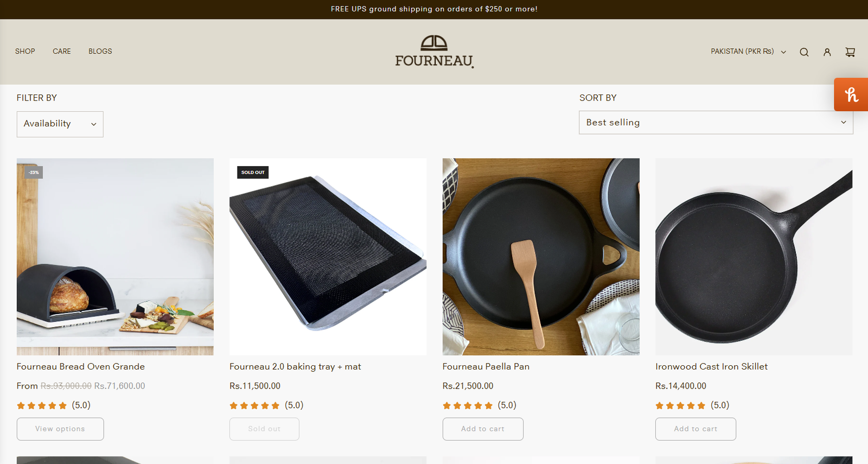Add the Ironwood Cast Iron Skillet to cart
Screen dimensions: 868x464
click(695, 429)
